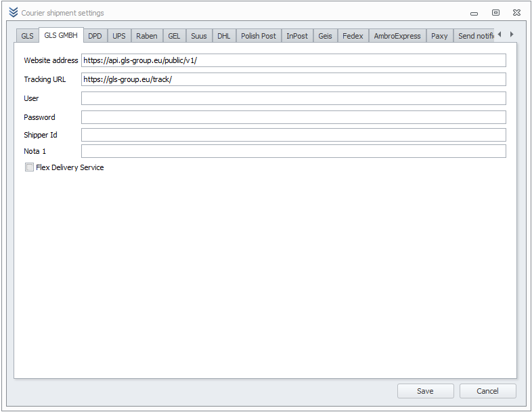Open the Fedex tab
The height and width of the screenshot is (412, 532).
pos(353,36)
